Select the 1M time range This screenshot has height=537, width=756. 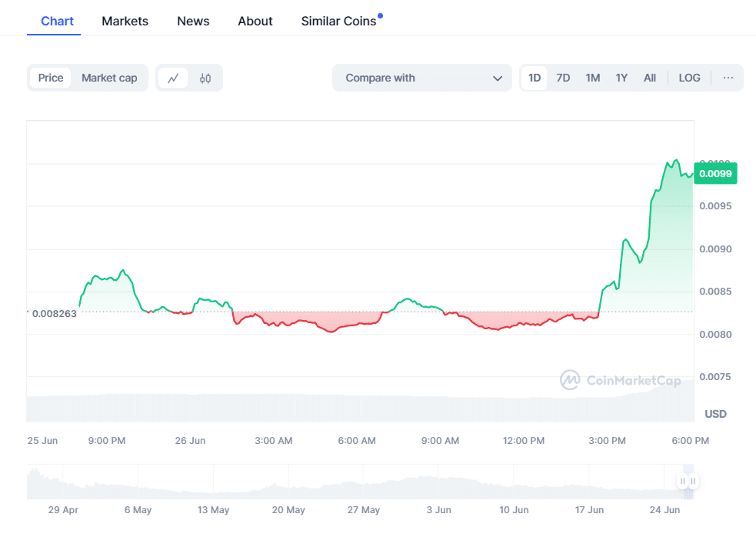click(x=592, y=78)
